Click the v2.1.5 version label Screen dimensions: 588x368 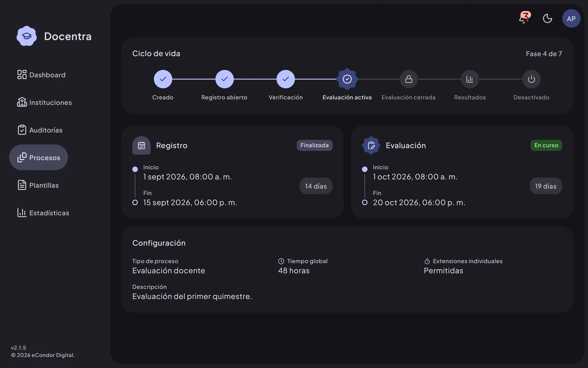(x=18, y=348)
